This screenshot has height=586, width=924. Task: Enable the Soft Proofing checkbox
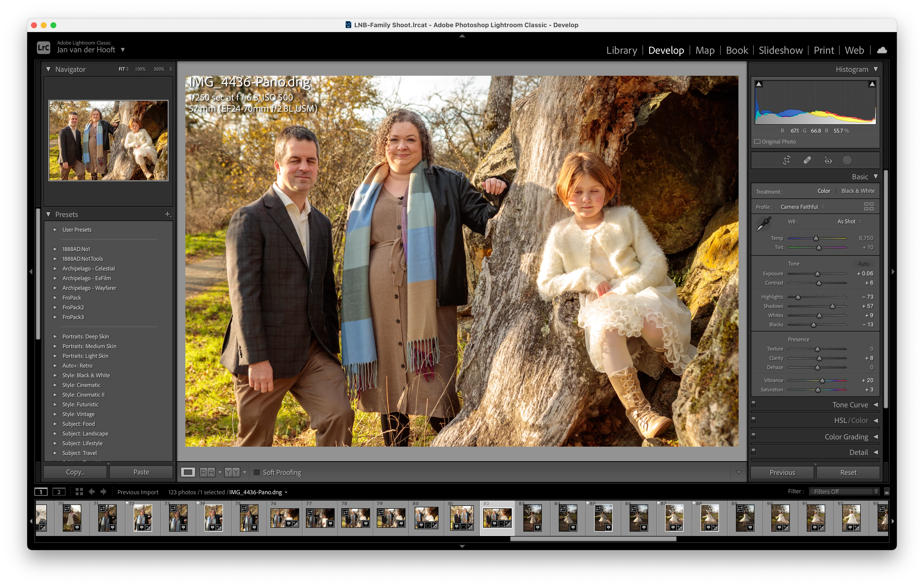pos(257,472)
